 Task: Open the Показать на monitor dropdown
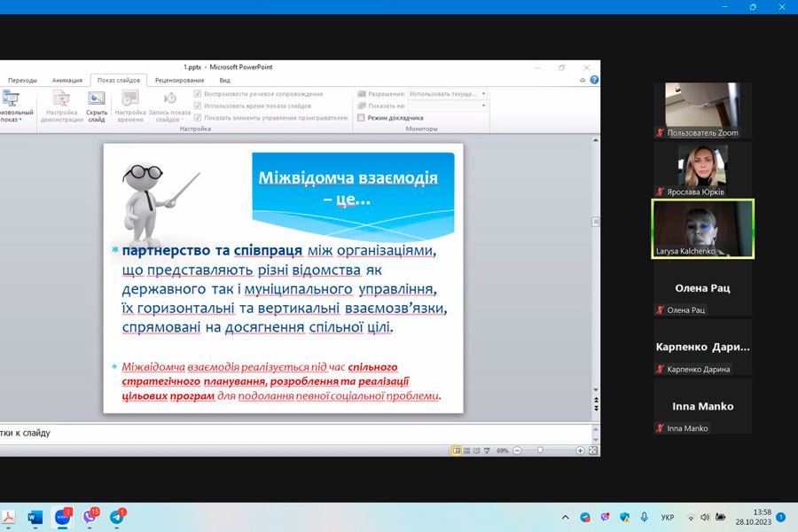click(483, 106)
